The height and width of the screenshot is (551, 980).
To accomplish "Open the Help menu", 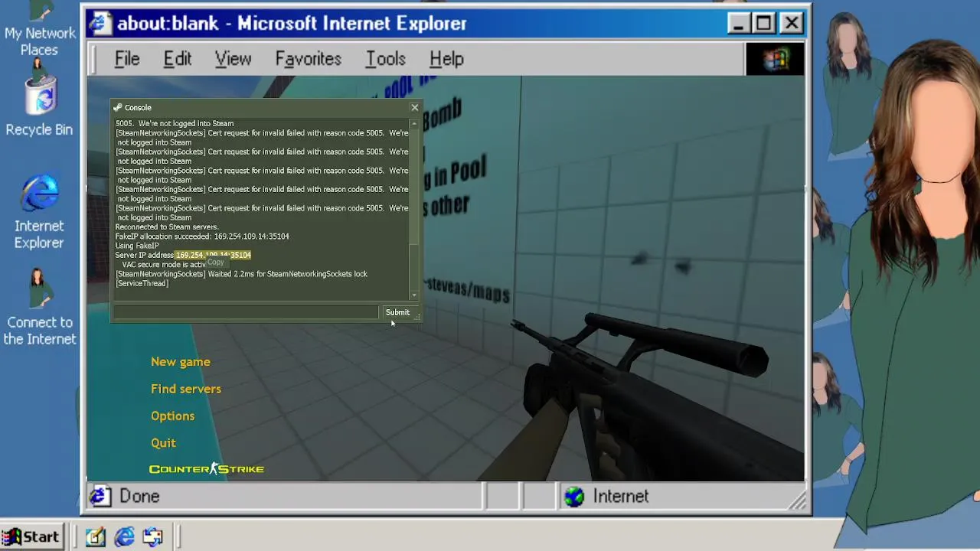I will click(x=446, y=59).
